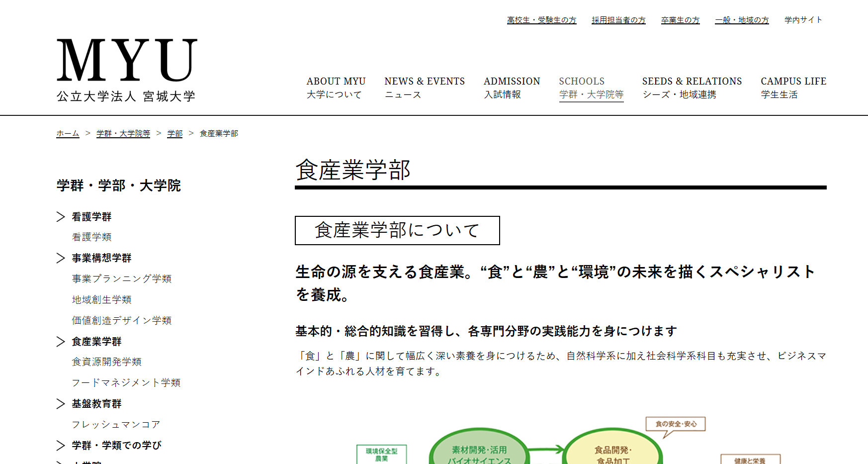Image resolution: width=868 pixels, height=464 pixels.
Task: Expand the 看護学群 chevron arrow
Action: 61,217
